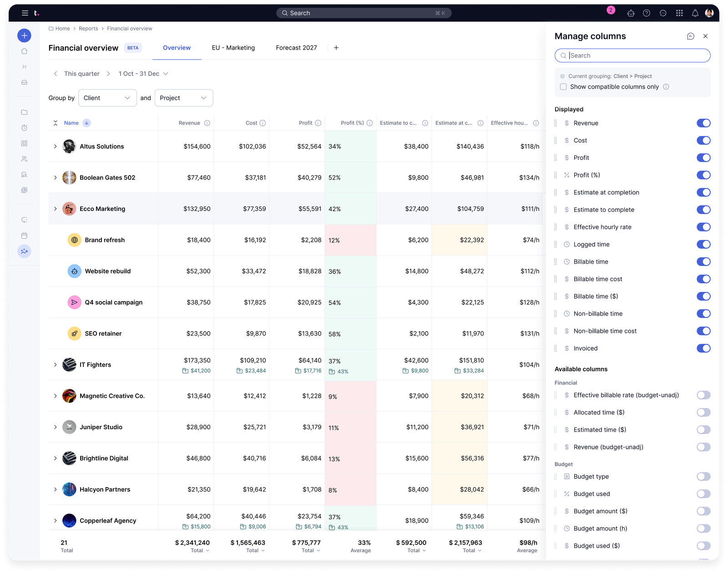Open the help question mark icon

(646, 13)
